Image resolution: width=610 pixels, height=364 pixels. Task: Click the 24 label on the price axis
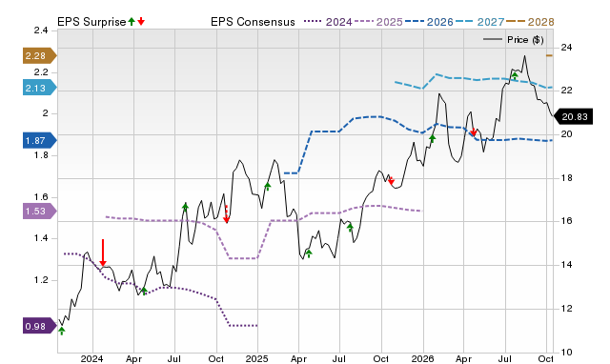click(566, 48)
